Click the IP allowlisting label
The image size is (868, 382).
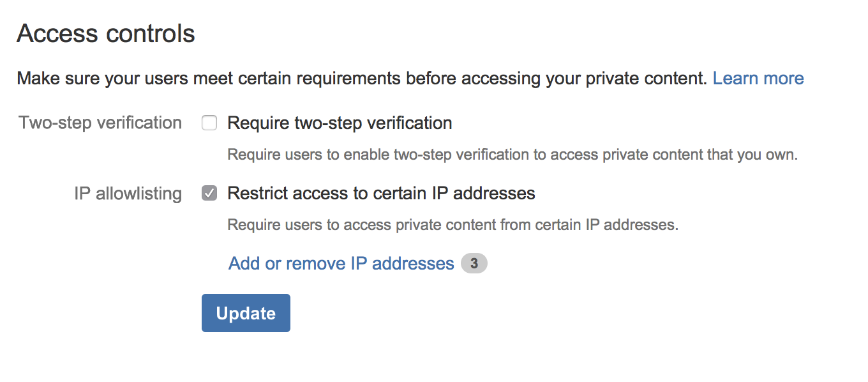coord(128,193)
